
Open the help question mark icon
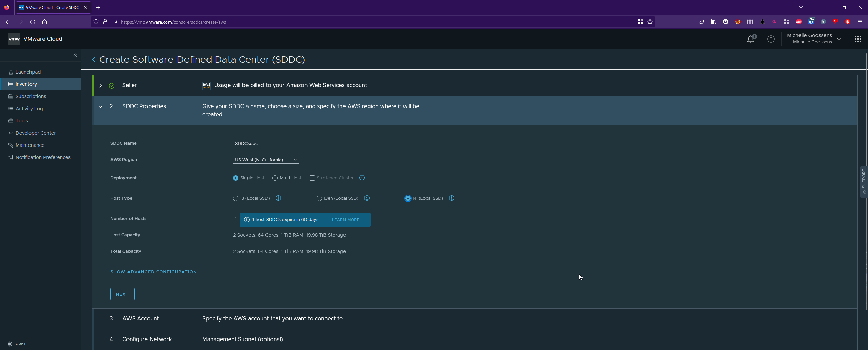click(x=771, y=39)
